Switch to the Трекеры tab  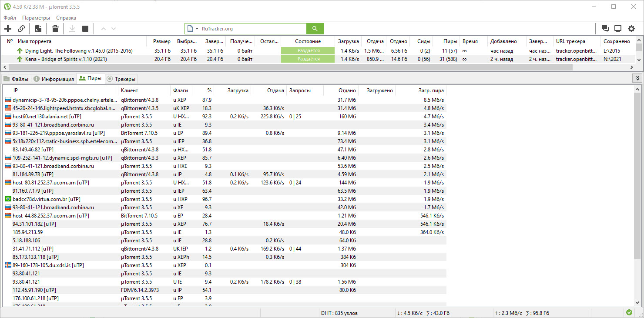tap(121, 79)
